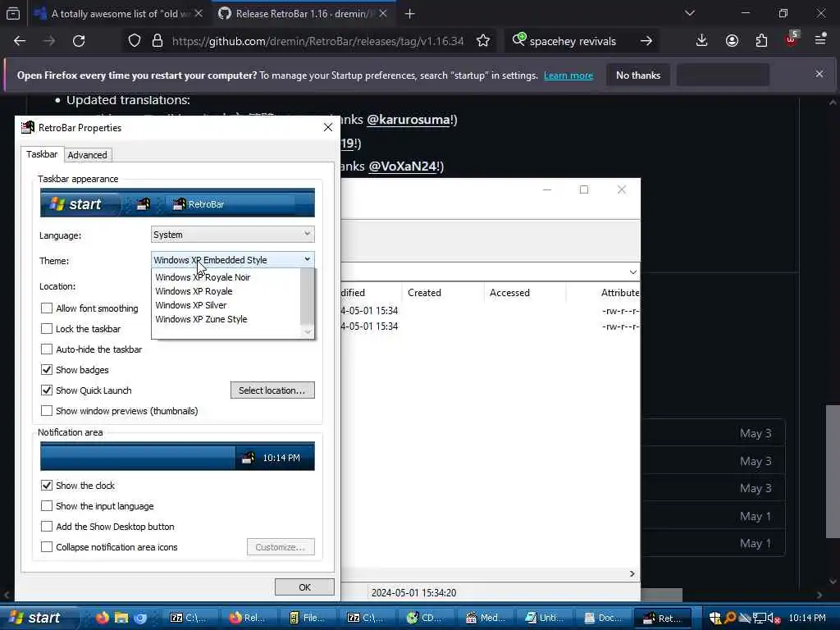
Task: Collapse the Theme dropdown arrow
Action: pos(307,259)
